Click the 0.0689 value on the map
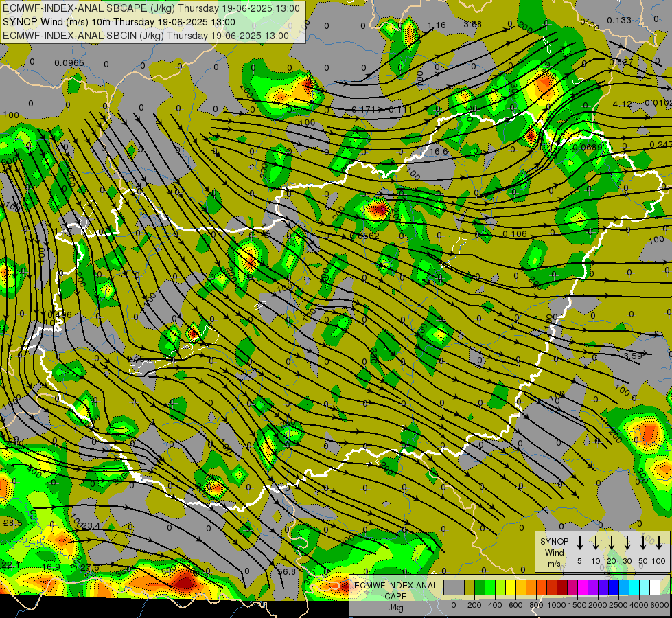This screenshot has width=672, height=618. coord(587,148)
